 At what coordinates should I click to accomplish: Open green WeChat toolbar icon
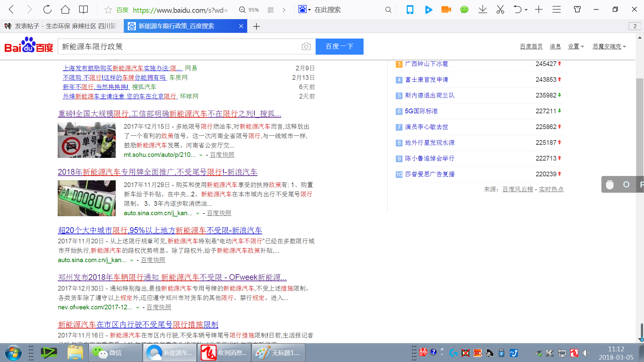click(x=464, y=10)
